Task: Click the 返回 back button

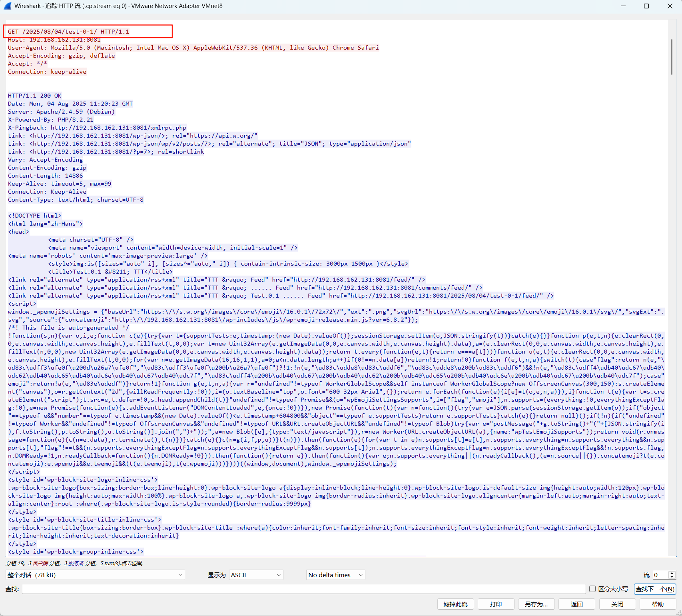Action: (577, 604)
